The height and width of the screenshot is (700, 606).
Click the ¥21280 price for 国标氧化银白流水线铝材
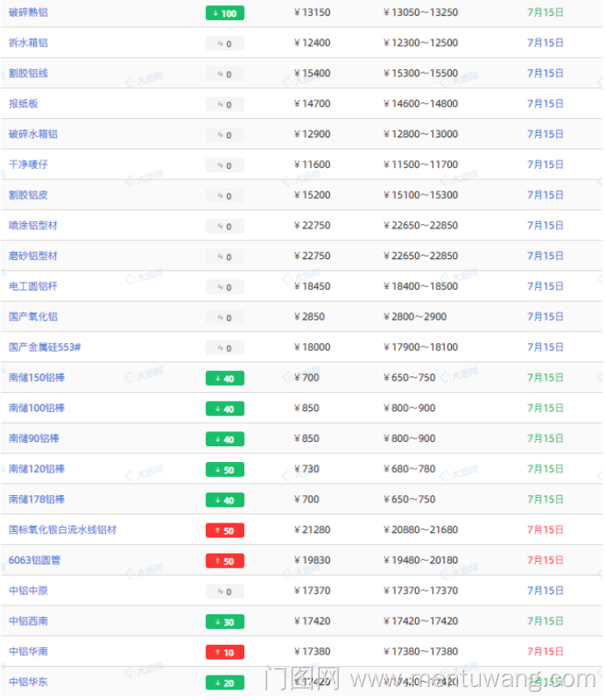313,529
